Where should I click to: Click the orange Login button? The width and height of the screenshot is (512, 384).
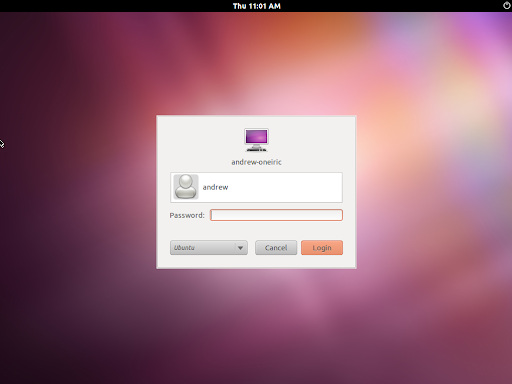pyautogui.click(x=322, y=248)
